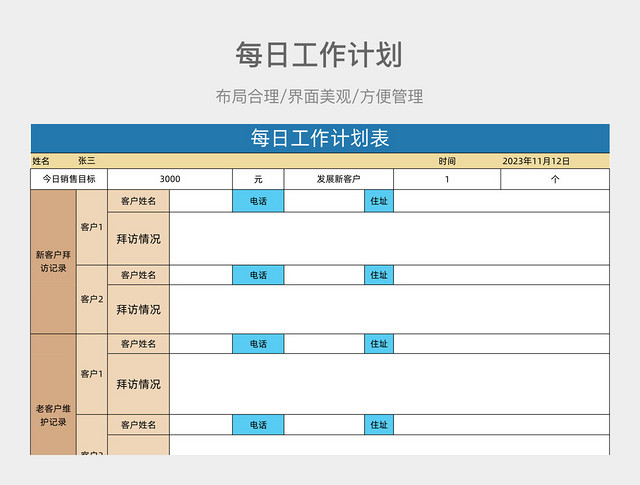Click the name input cell for new 客户1
This screenshot has height=485, width=640.
[x=201, y=201]
